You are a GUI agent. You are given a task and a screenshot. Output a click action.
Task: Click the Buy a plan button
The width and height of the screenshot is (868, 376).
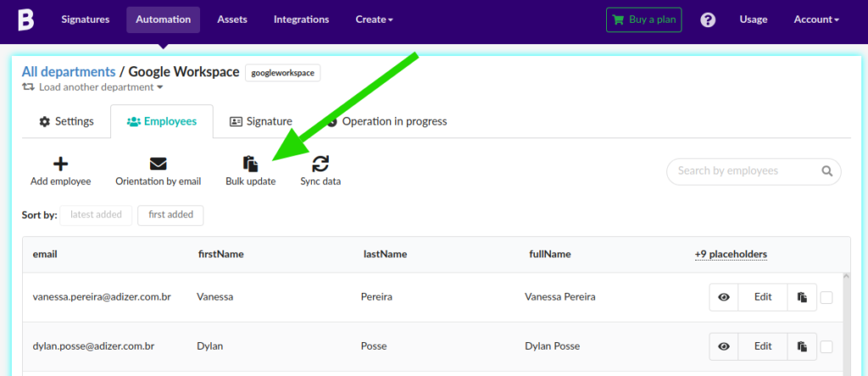click(644, 20)
